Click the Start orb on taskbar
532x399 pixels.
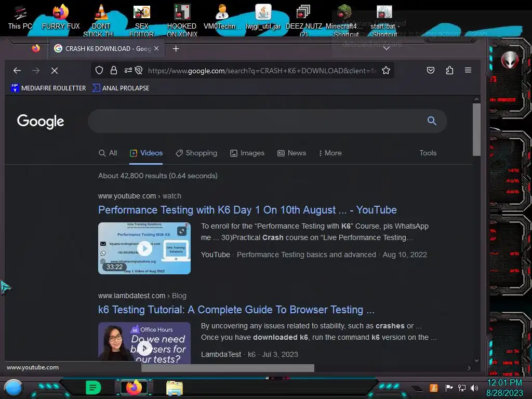pyautogui.click(x=14, y=388)
